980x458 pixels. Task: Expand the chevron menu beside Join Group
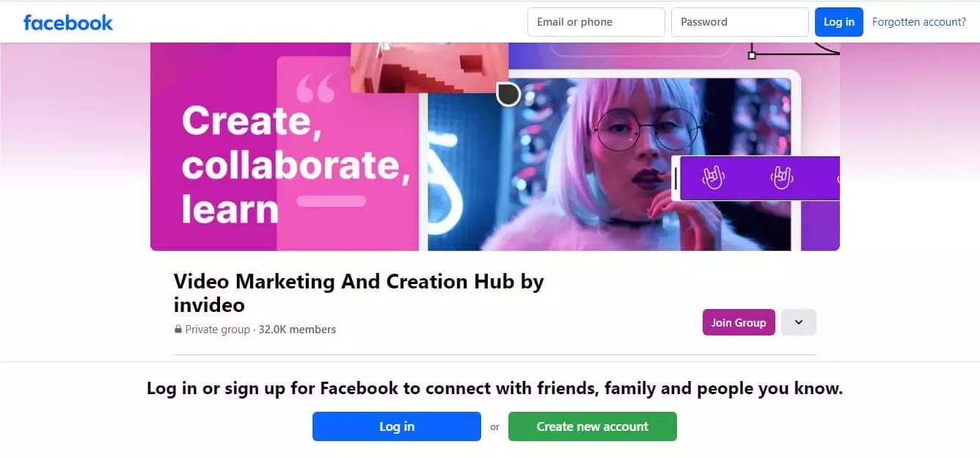pos(799,322)
